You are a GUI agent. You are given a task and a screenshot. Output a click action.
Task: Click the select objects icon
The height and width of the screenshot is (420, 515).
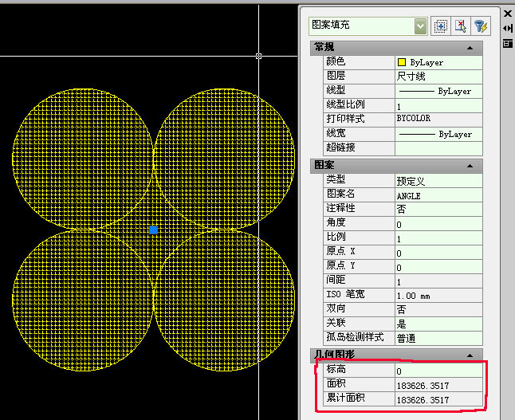(461, 26)
